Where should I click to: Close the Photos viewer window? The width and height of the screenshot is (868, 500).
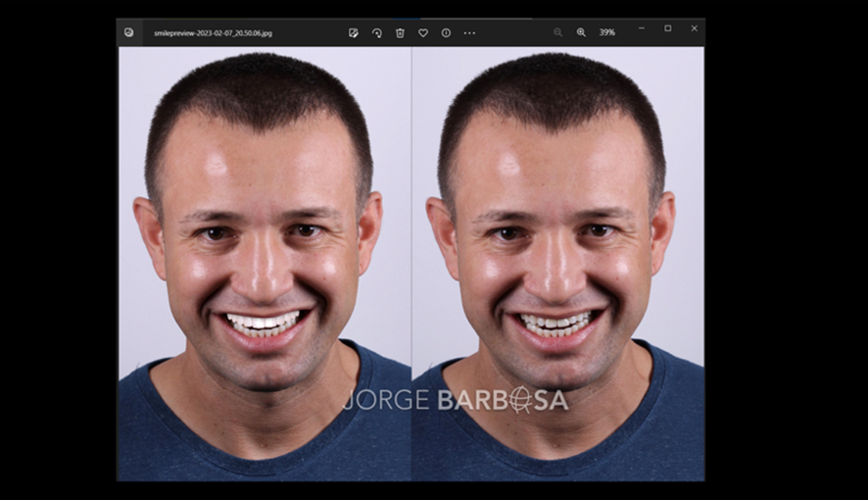(x=694, y=28)
